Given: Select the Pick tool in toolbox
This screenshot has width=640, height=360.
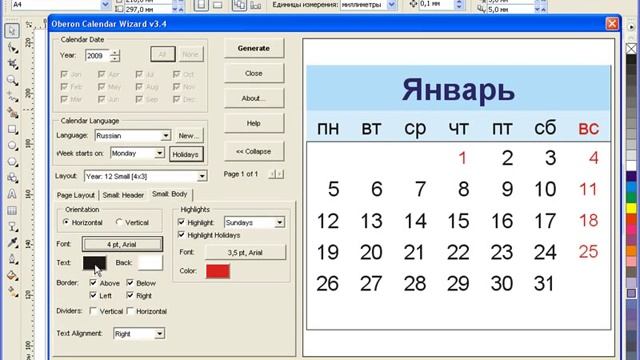Looking at the screenshot, I should (x=12, y=31).
